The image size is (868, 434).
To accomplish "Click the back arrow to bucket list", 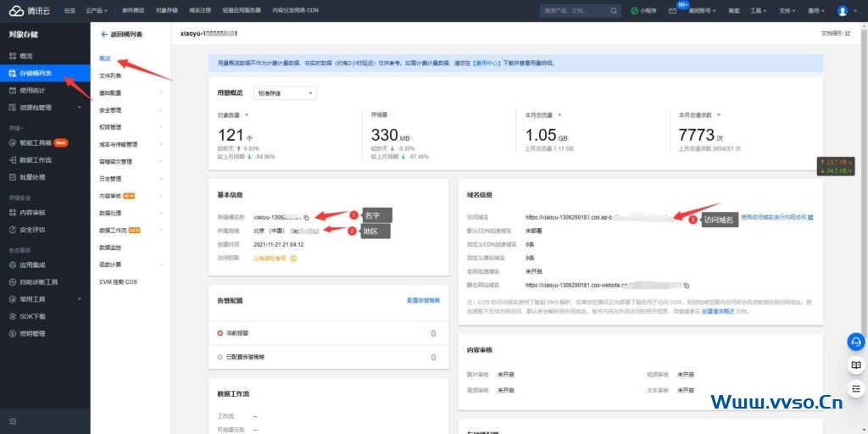I will tap(104, 34).
